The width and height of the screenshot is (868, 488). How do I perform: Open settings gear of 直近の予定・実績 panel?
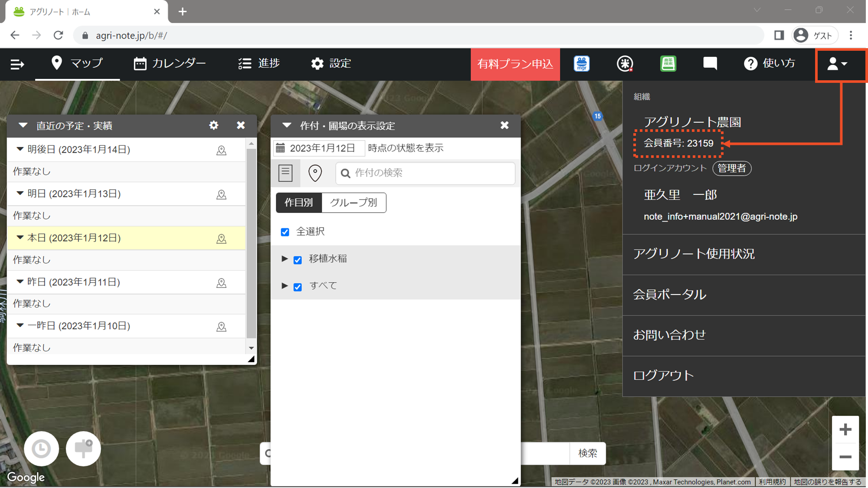[x=213, y=125]
